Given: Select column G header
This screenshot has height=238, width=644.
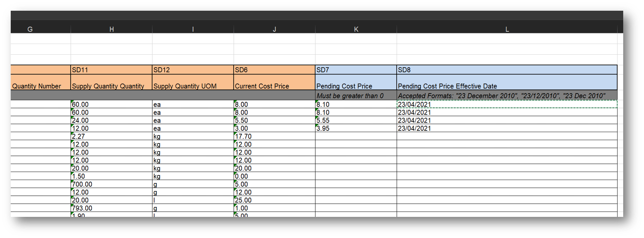Looking at the screenshot, I should coord(40,29).
